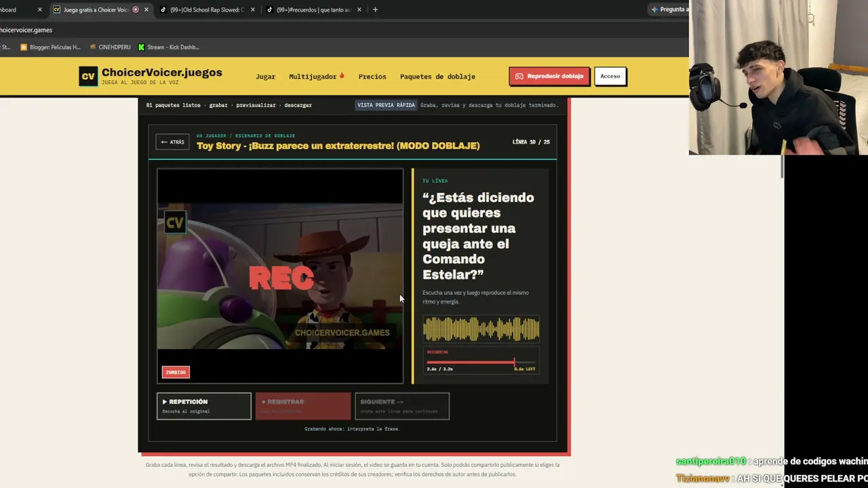Screen dimensions: 868x488
Task: Click the Toy Story video preview
Action: [x=280, y=276]
